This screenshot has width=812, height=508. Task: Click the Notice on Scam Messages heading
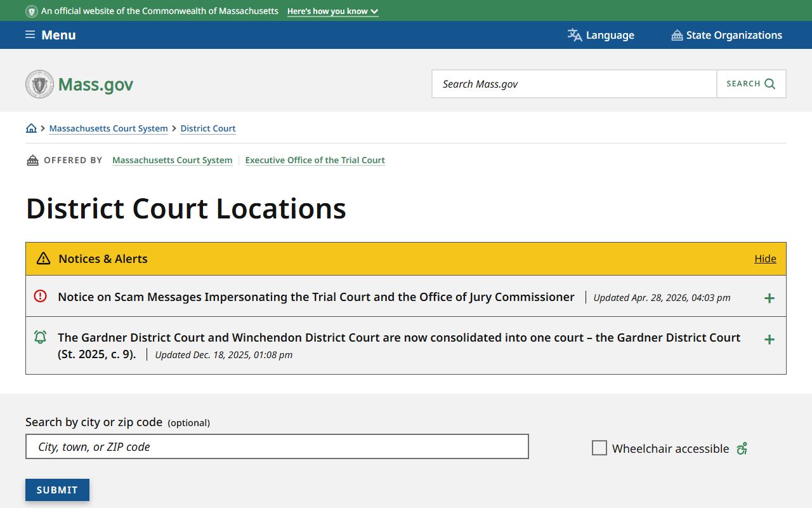tap(316, 297)
